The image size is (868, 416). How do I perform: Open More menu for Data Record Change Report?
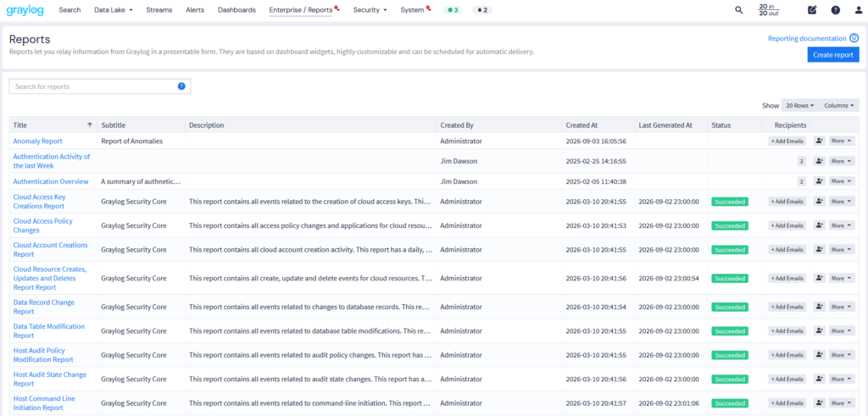(842, 307)
